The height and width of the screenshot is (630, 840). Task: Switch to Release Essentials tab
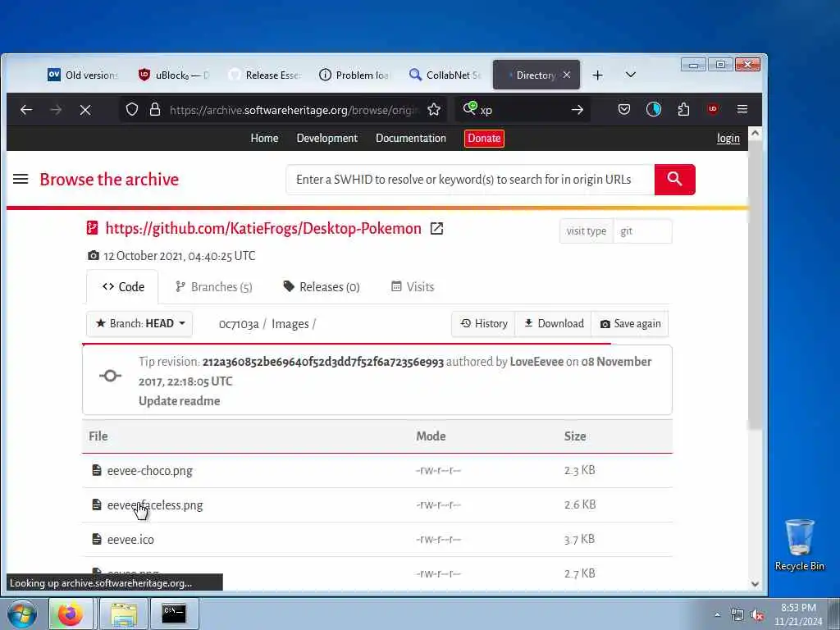click(265, 75)
